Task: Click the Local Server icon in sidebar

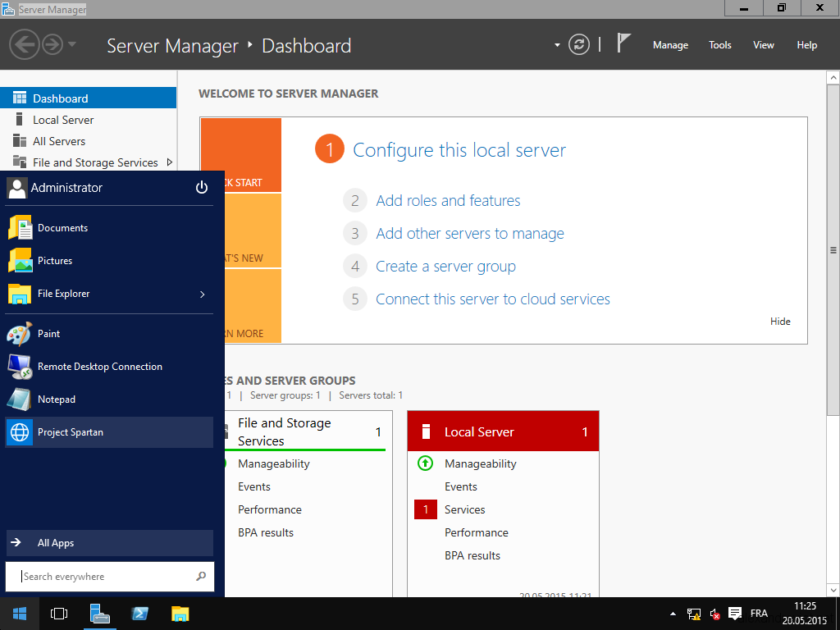Action: point(20,119)
